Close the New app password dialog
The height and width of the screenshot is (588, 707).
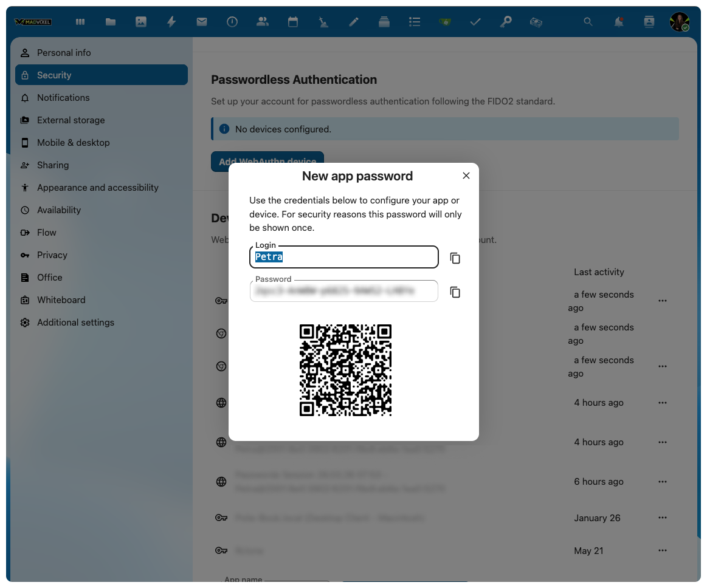466,176
